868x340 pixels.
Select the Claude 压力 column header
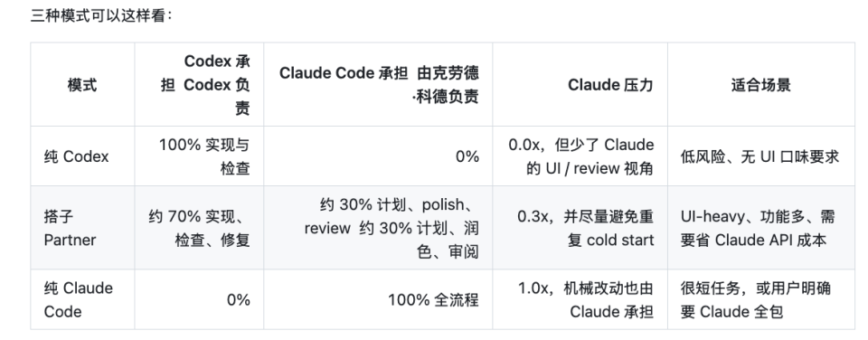tap(580, 85)
